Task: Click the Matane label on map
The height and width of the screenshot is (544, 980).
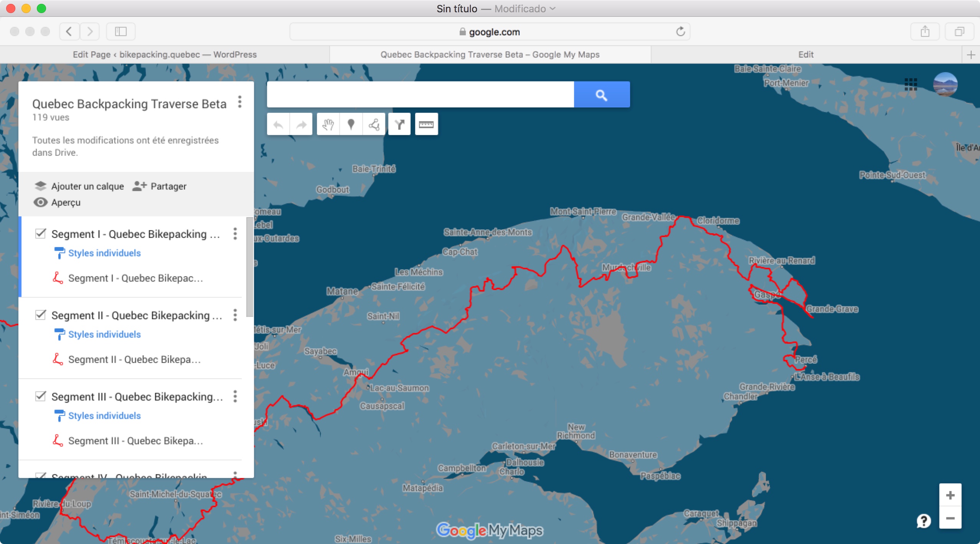Action: (342, 291)
